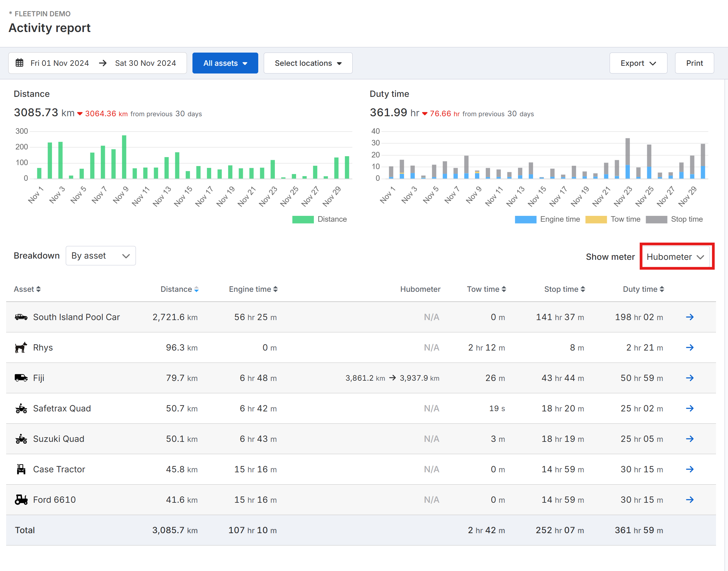
Task: Open the All assets dropdown
Action: point(225,63)
